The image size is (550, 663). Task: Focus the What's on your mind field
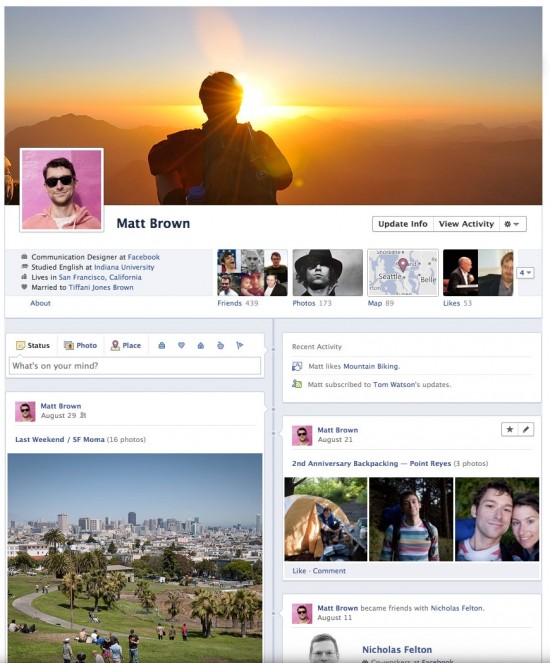pos(135,366)
